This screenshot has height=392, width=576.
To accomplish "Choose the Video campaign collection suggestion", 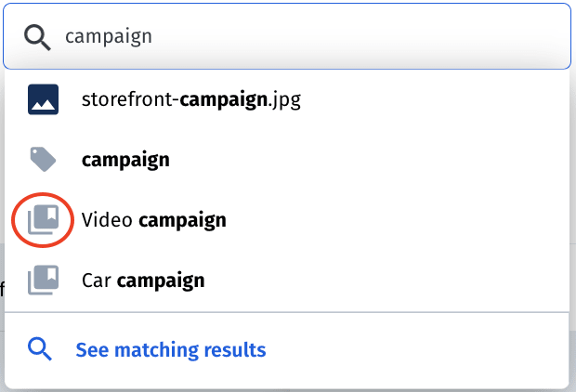I will (x=287, y=220).
